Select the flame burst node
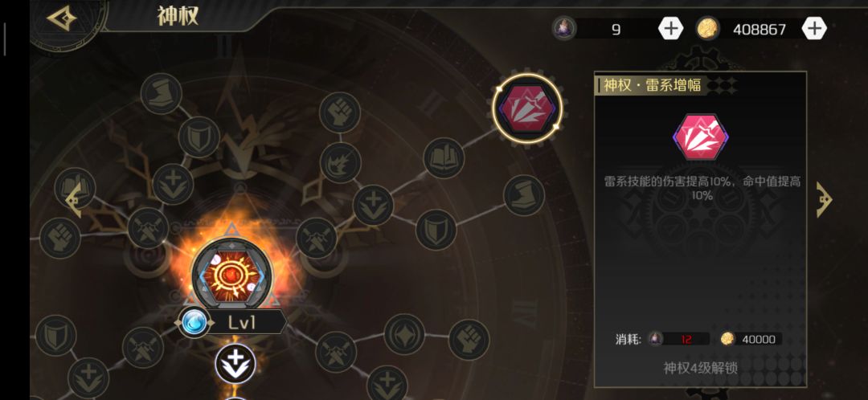This screenshot has width=868, height=400. coord(340,163)
